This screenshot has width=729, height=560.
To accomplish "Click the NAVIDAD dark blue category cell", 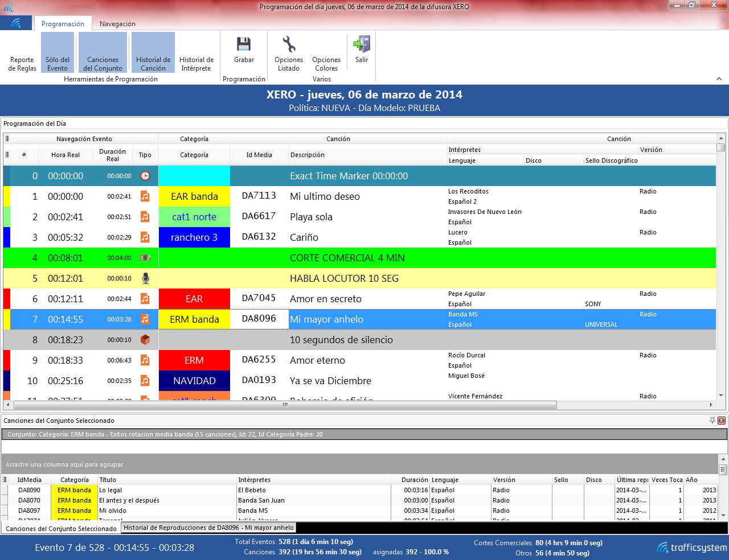I will click(x=194, y=381).
